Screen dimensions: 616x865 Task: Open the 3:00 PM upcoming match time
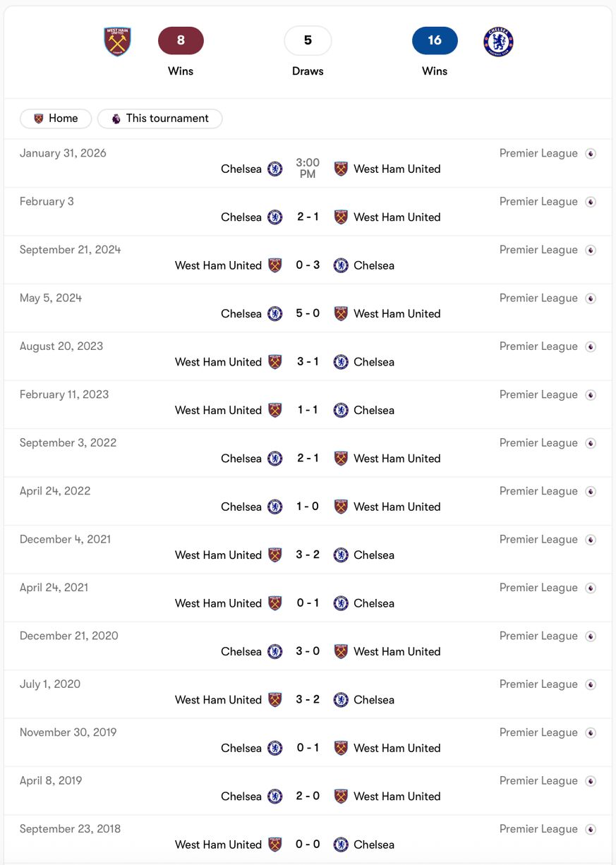pos(308,168)
